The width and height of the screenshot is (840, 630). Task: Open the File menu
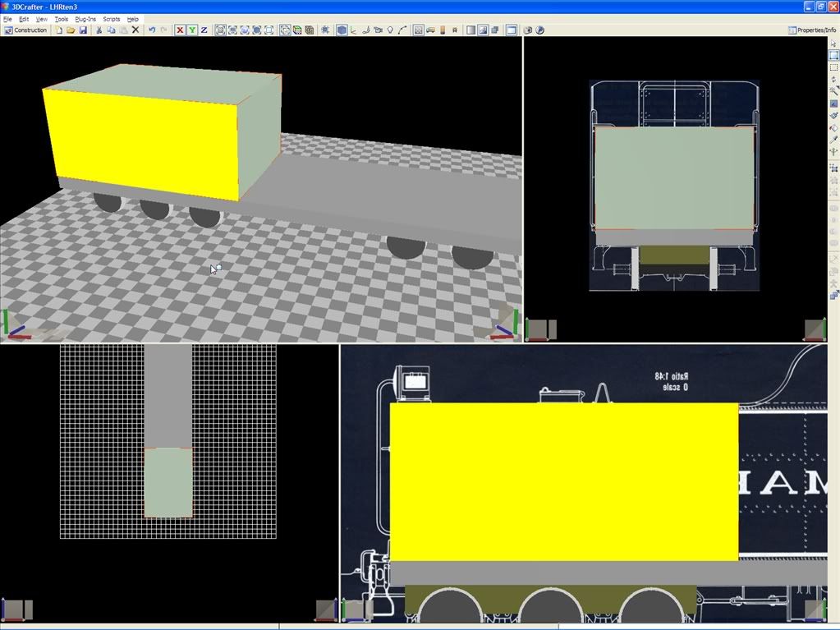pyautogui.click(x=7, y=19)
